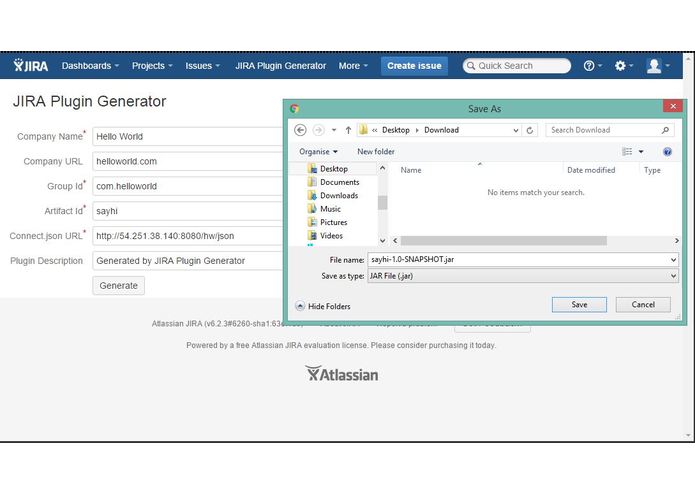The height and width of the screenshot is (494, 695).
Task: Click the view layout icon in the Save As dialog
Action: 627,152
